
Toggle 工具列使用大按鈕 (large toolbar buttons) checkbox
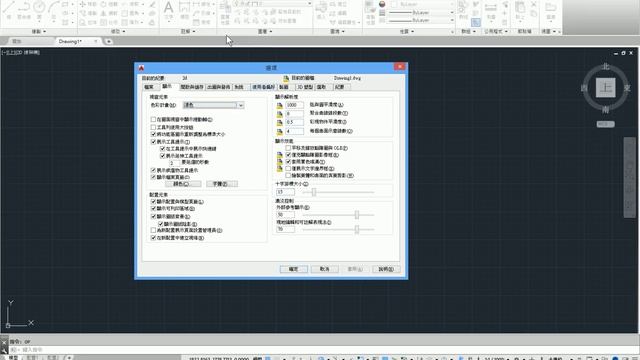tap(153, 127)
